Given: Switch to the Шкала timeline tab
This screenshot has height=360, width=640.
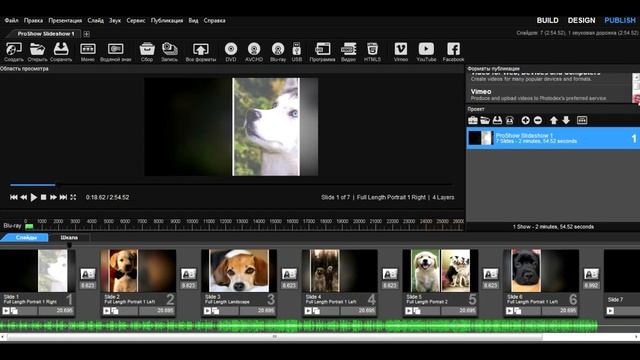Looking at the screenshot, I should pos(69,237).
